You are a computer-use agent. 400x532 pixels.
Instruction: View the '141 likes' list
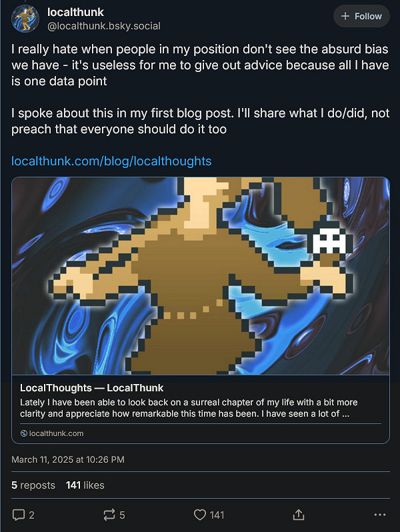(x=85, y=485)
